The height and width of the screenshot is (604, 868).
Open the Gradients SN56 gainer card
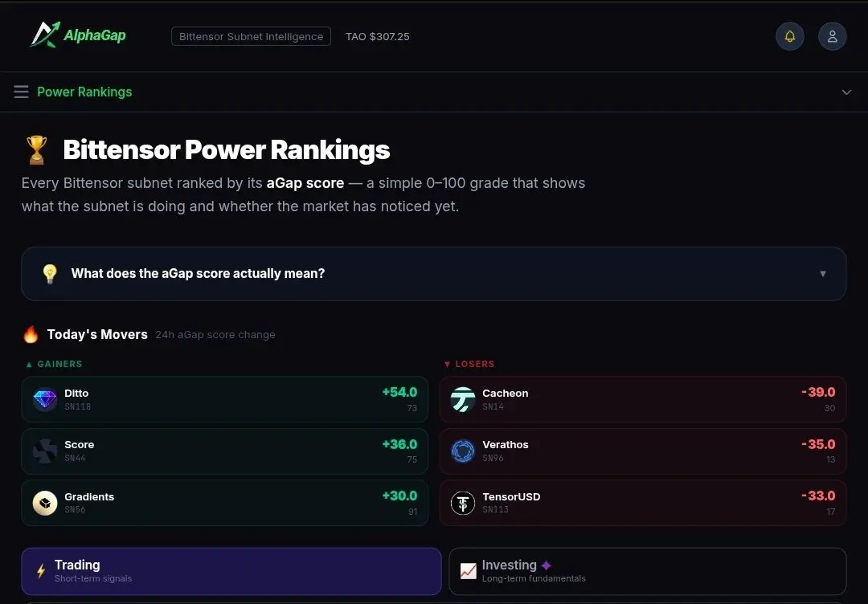[x=225, y=503]
